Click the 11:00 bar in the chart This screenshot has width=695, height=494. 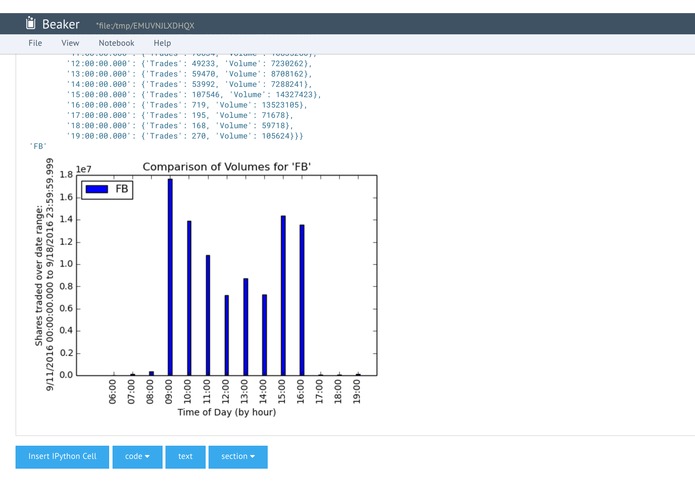point(208,315)
